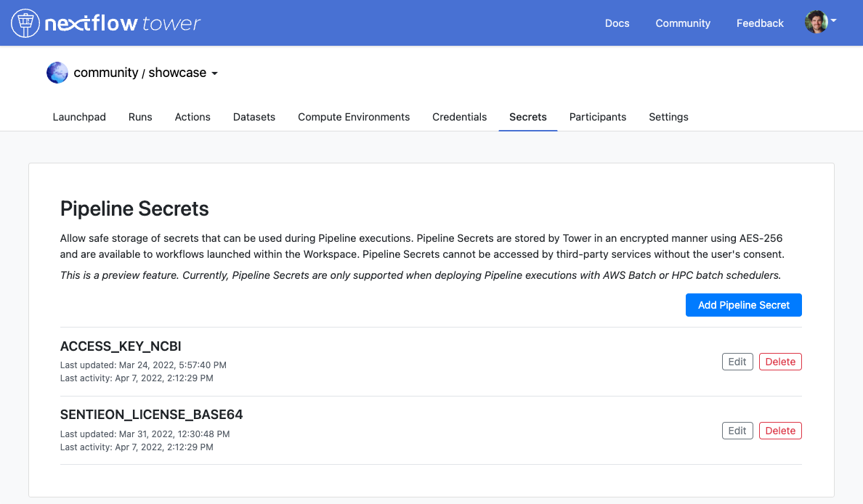Click the nextflow tower wordmark text
863x504 pixels.
[122, 23]
